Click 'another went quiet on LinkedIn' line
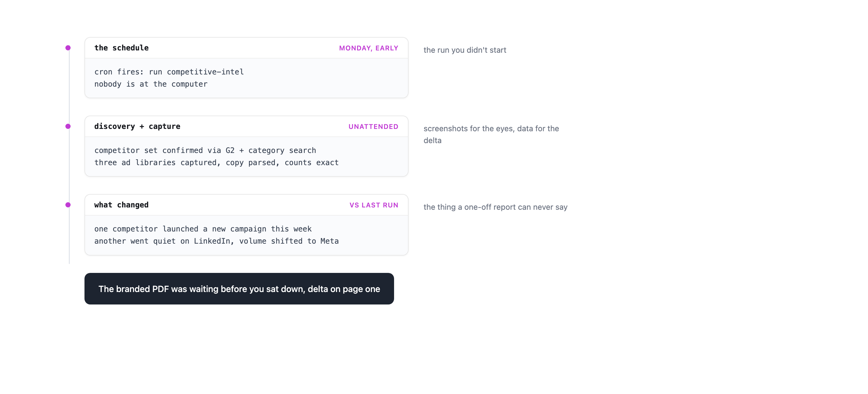 [x=216, y=241]
